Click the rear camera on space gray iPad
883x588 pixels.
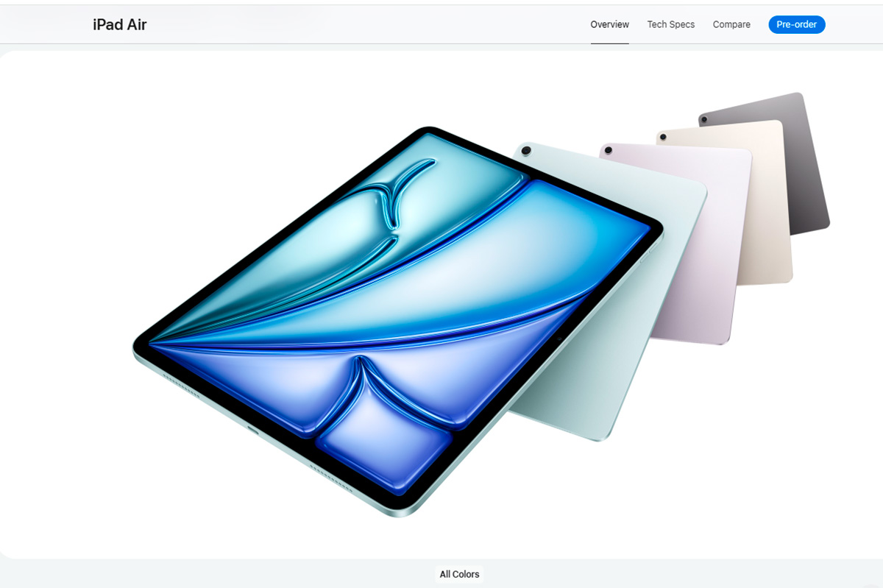(704, 120)
